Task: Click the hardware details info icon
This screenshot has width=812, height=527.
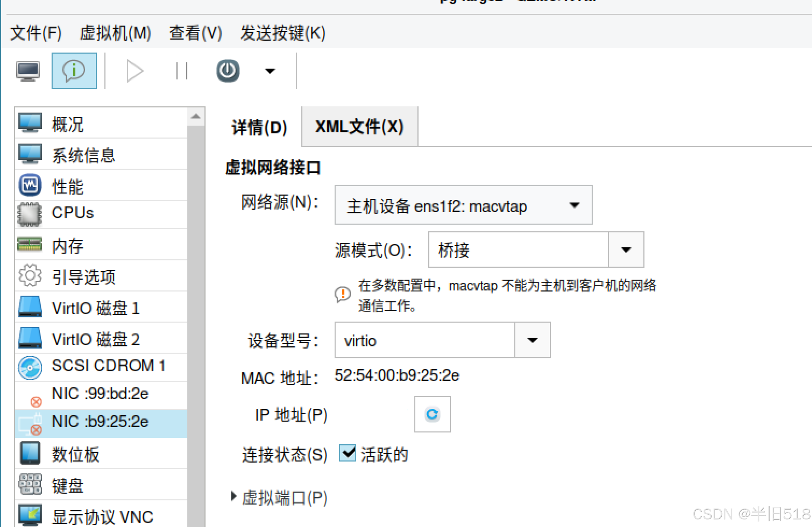Action: tap(74, 71)
